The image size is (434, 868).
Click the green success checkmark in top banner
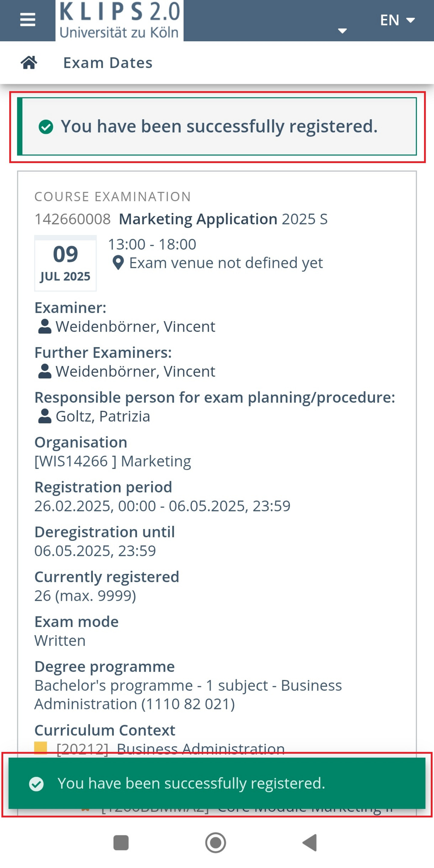pyautogui.click(x=46, y=127)
